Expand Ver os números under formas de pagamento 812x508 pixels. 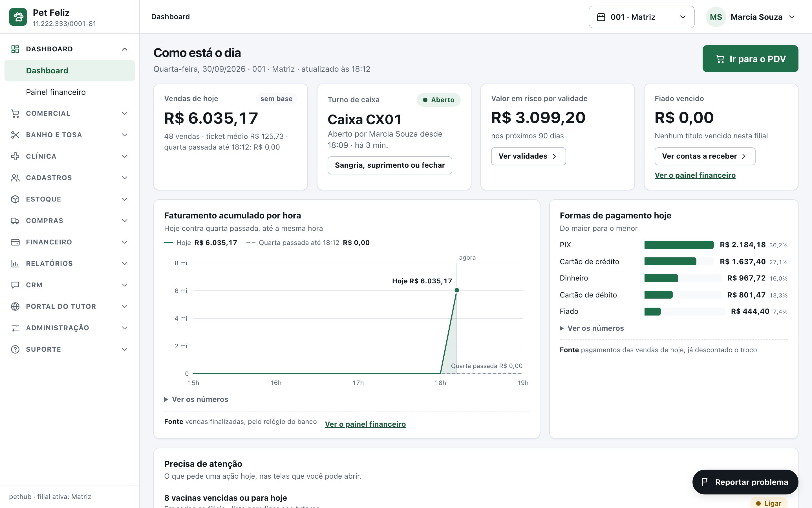(592, 328)
